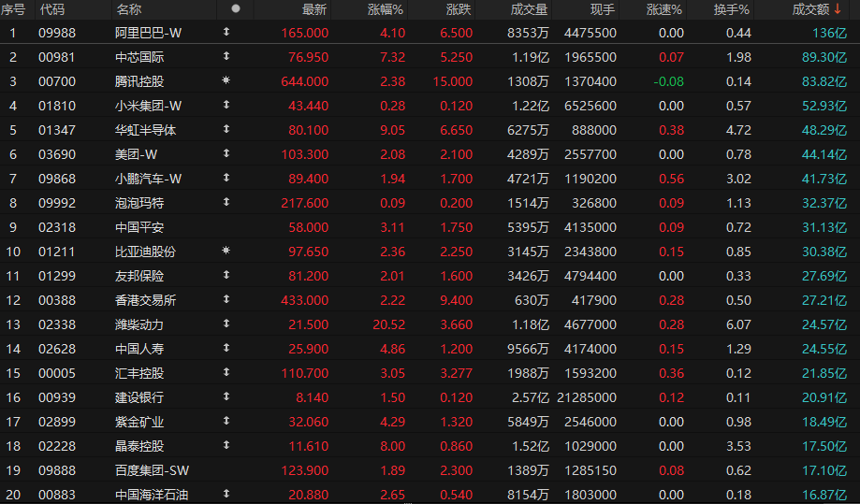Click the 序号 column header
Screen dimensions: 860x504
click(13, 9)
